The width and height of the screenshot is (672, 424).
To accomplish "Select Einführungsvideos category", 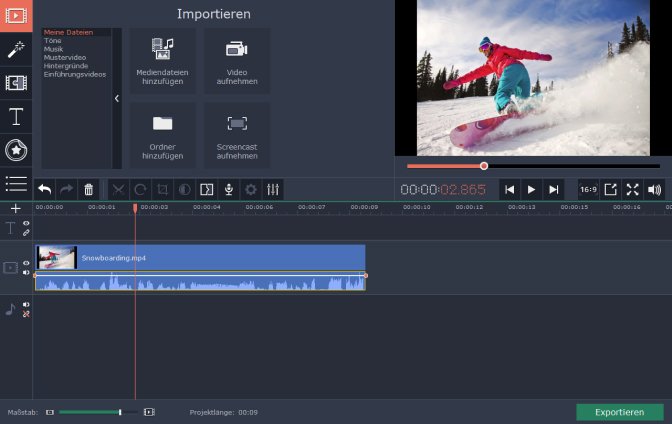I will click(x=75, y=74).
